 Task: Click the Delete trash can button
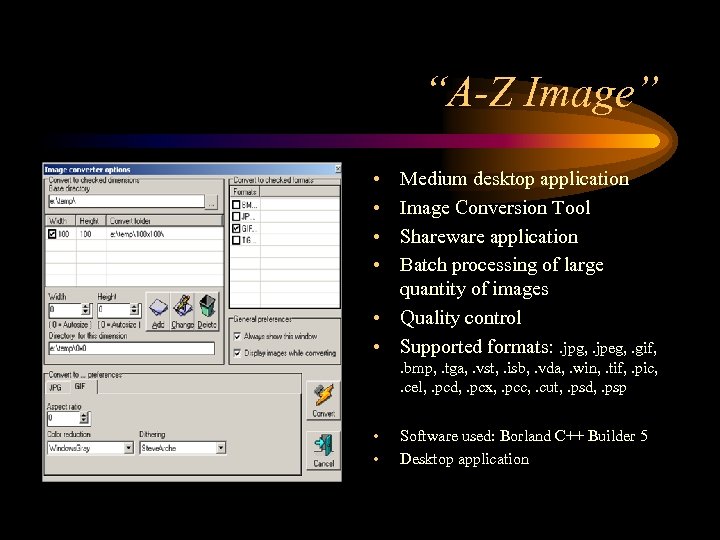click(207, 311)
